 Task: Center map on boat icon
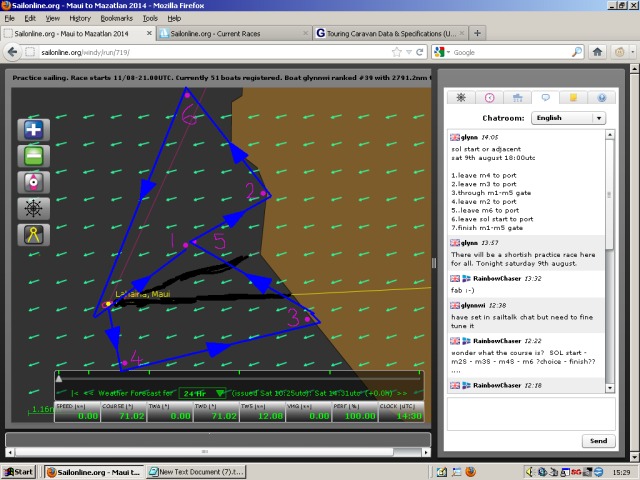(x=33, y=182)
